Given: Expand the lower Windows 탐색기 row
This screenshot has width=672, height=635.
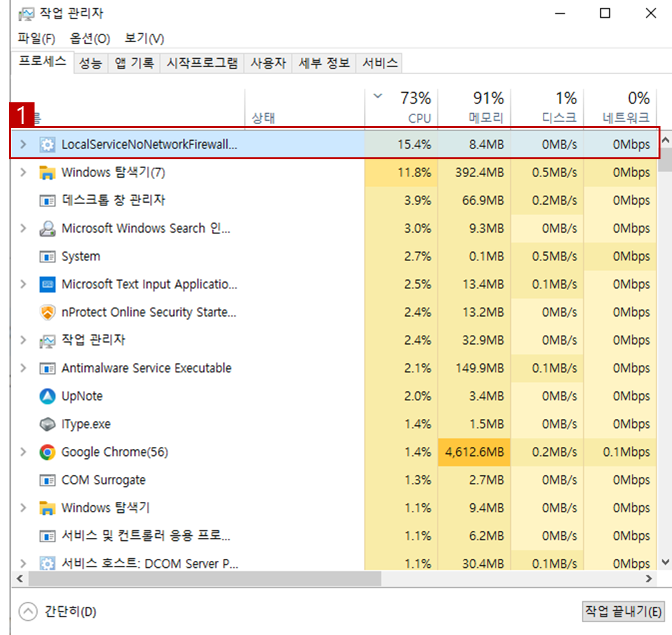Looking at the screenshot, I should tap(23, 508).
